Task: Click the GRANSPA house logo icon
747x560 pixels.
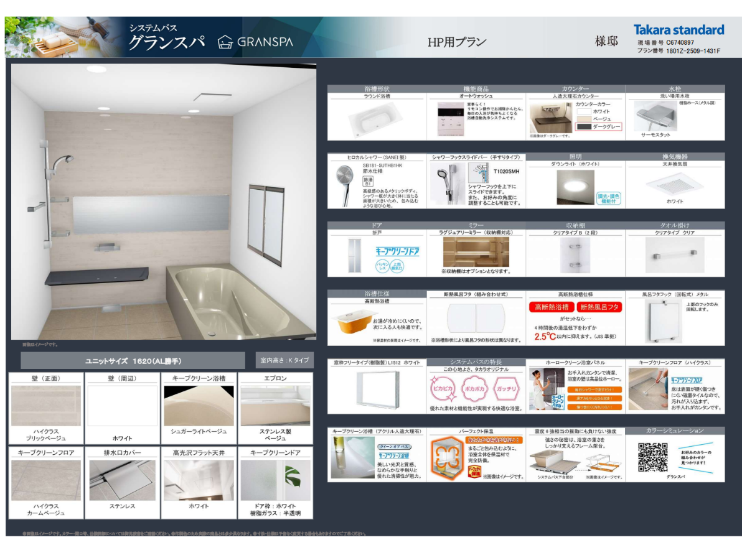Action: pos(225,42)
